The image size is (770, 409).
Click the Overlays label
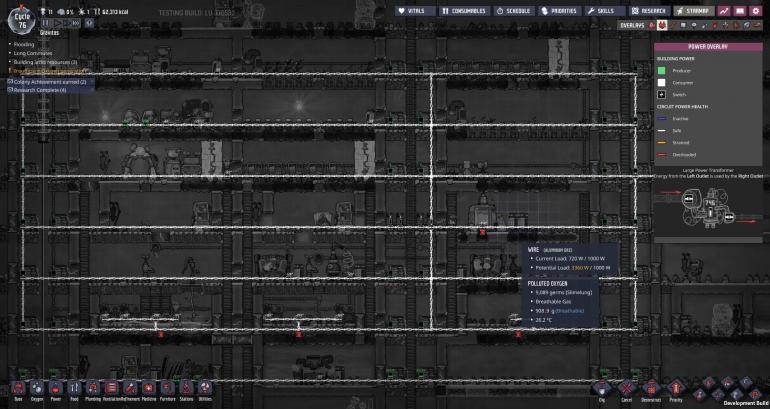coord(632,25)
